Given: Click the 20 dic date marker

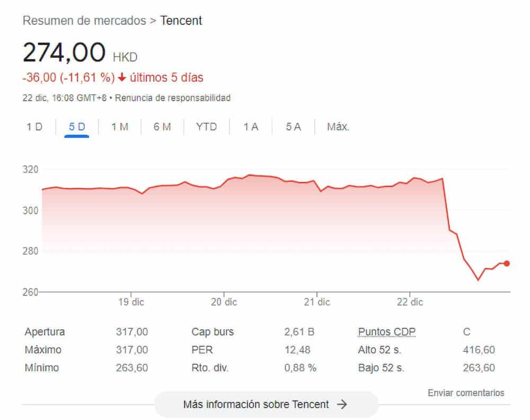Looking at the screenshot, I should point(224,302).
